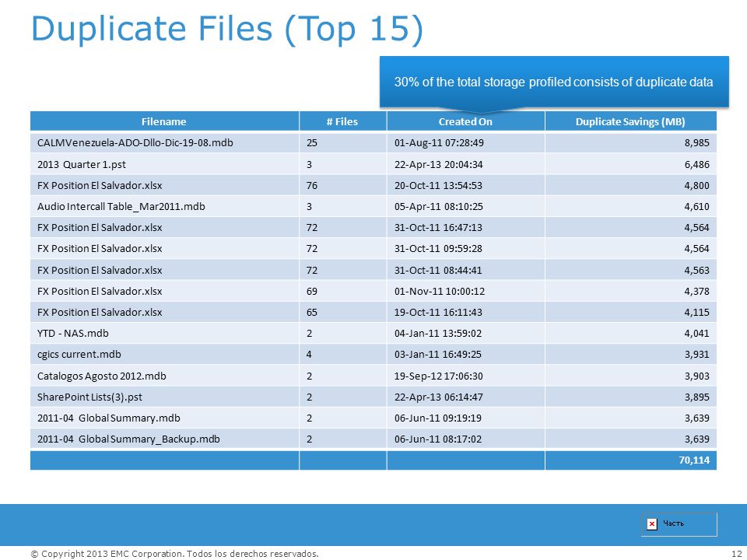The height and width of the screenshot is (560, 747).
Task: Click the 2011-04 Global Summary_Backup.mdb filename
Action: [128, 439]
